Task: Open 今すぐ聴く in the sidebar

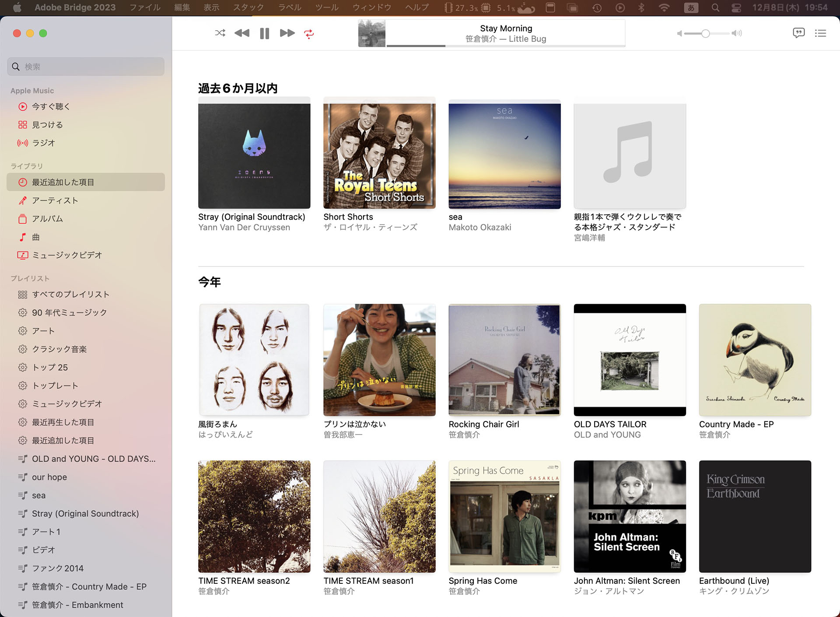Action: 51,106
